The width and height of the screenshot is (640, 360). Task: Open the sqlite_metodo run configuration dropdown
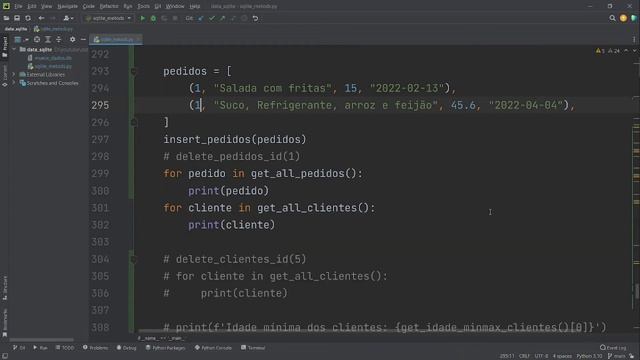tap(109, 18)
